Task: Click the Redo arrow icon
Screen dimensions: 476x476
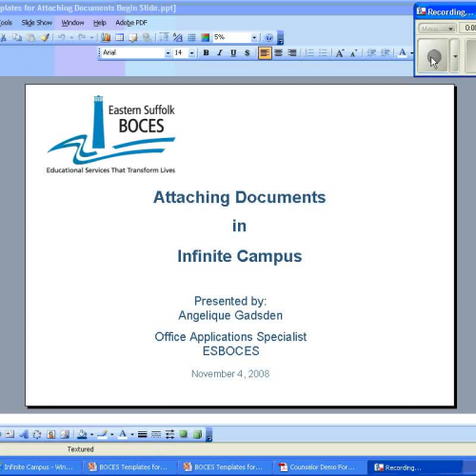Action: click(82, 38)
